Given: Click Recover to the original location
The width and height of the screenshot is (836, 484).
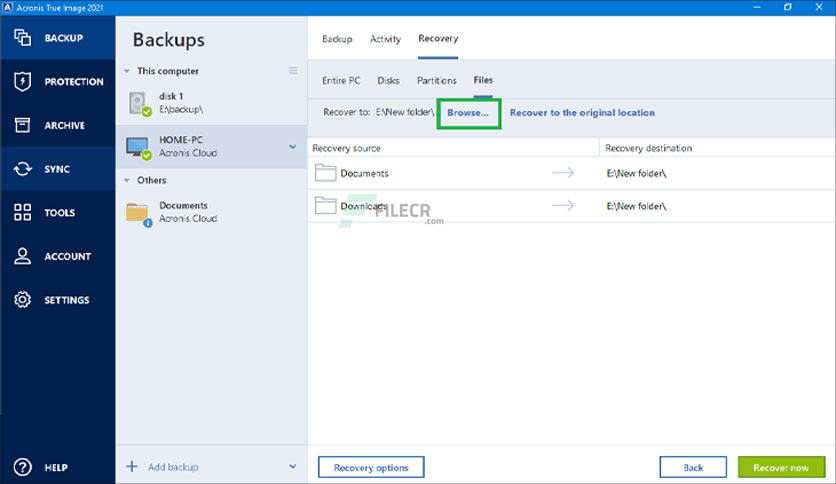Looking at the screenshot, I should click(x=582, y=112).
